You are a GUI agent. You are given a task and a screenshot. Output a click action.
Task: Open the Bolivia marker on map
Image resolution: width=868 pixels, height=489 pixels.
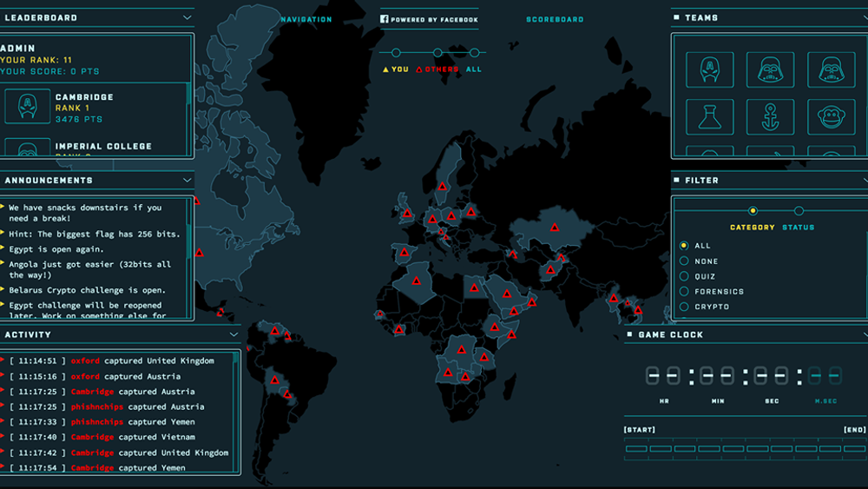(274, 380)
